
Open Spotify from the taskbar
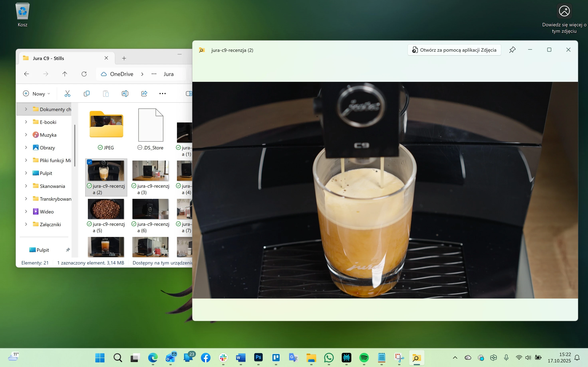[364, 358]
